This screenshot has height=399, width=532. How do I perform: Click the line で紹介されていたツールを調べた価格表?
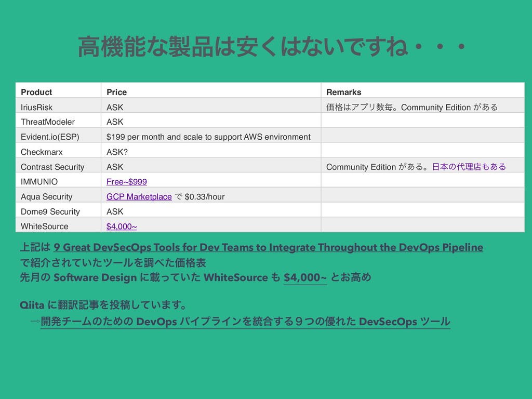tap(113, 262)
